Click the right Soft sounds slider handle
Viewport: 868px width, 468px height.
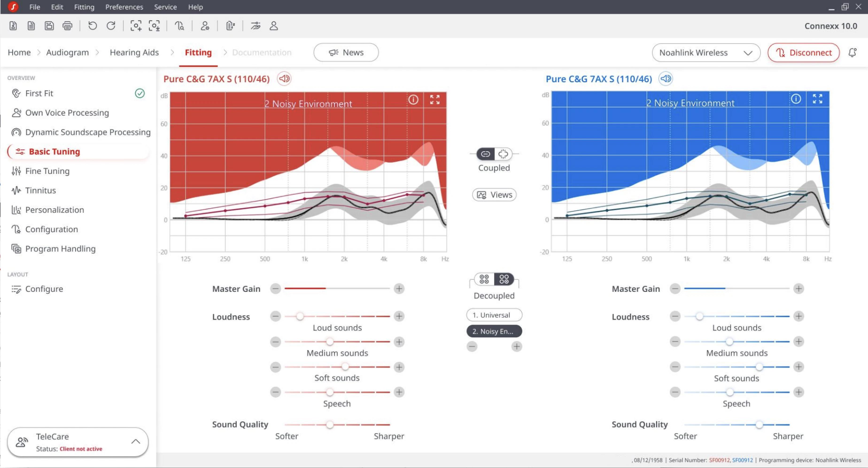pos(759,367)
